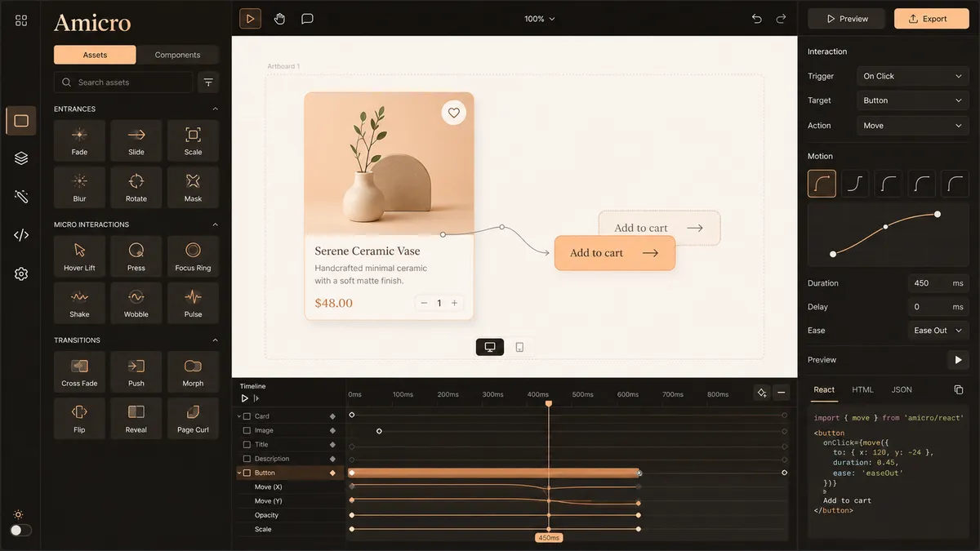Switch to the JSON code tab
This screenshot has height=551, width=980.
pyautogui.click(x=902, y=390)
